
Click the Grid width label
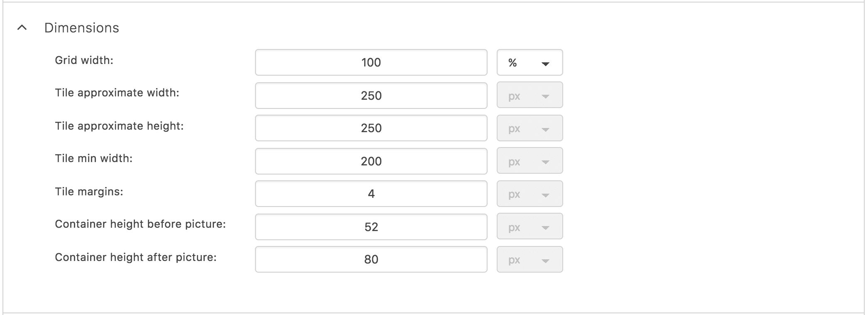pos(84,60)
